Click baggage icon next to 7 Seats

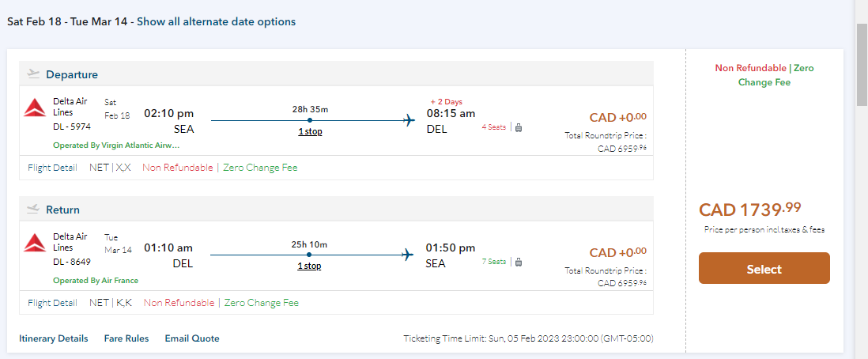[519, 262]
